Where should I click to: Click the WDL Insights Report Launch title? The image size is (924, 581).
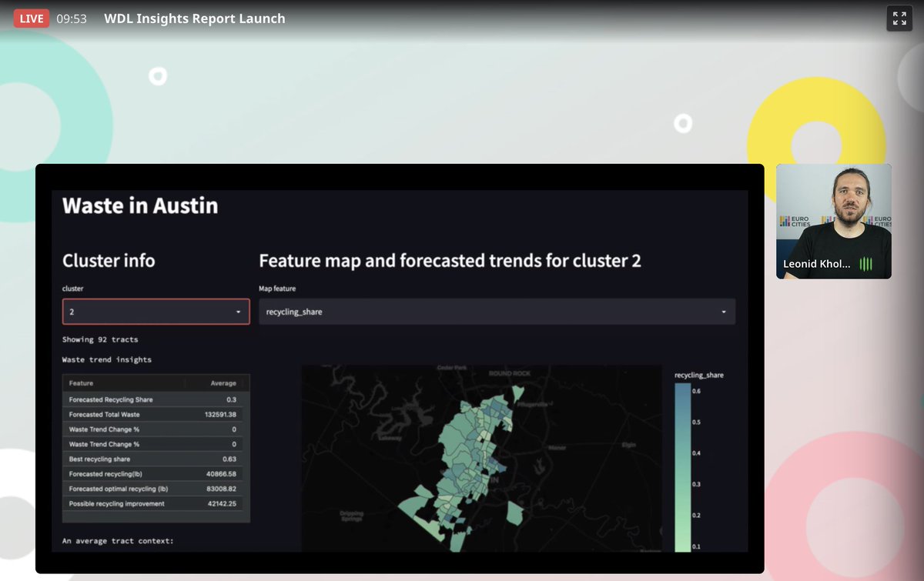(x=195, y=18)
